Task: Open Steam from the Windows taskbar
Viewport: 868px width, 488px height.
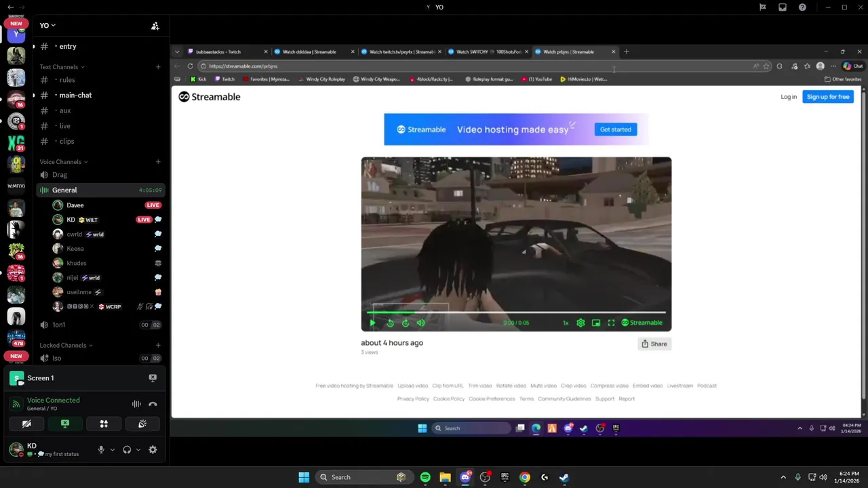Action: point(564,477)
